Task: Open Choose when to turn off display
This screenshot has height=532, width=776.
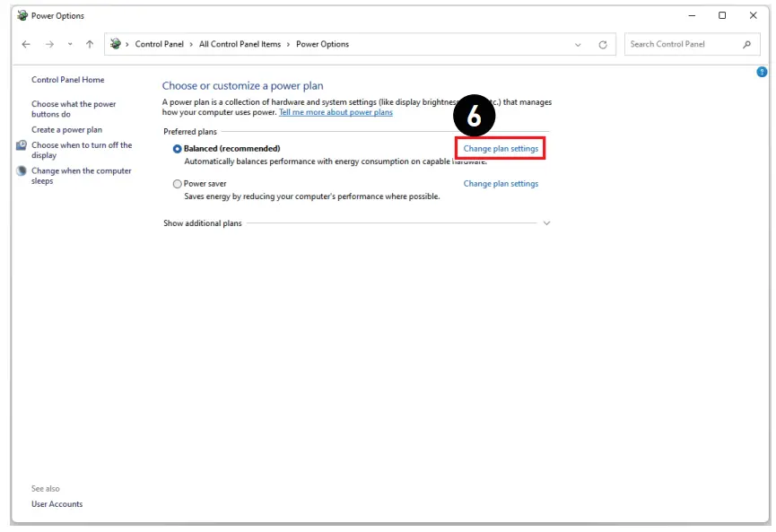Action: (x=82, y=150)
